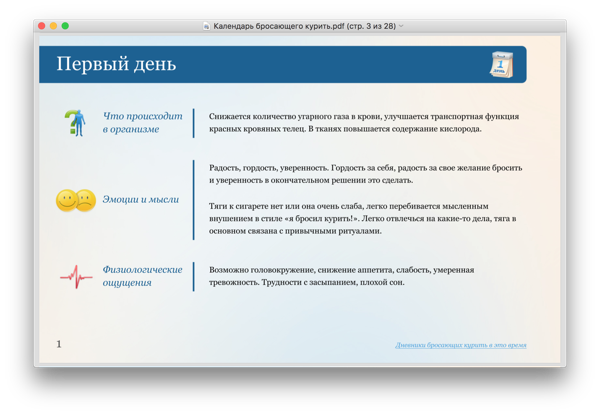
Task: Click the red heartbeat pulse icon
Action: tap(75, 276)
